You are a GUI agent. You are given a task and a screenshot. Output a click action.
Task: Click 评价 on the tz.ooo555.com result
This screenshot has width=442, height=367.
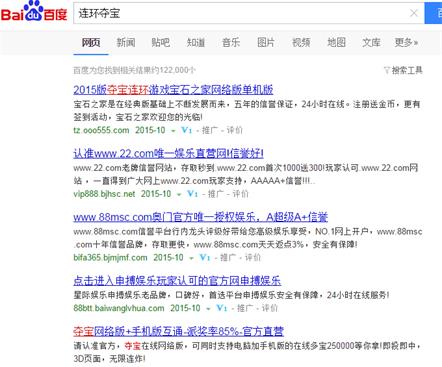234,130
